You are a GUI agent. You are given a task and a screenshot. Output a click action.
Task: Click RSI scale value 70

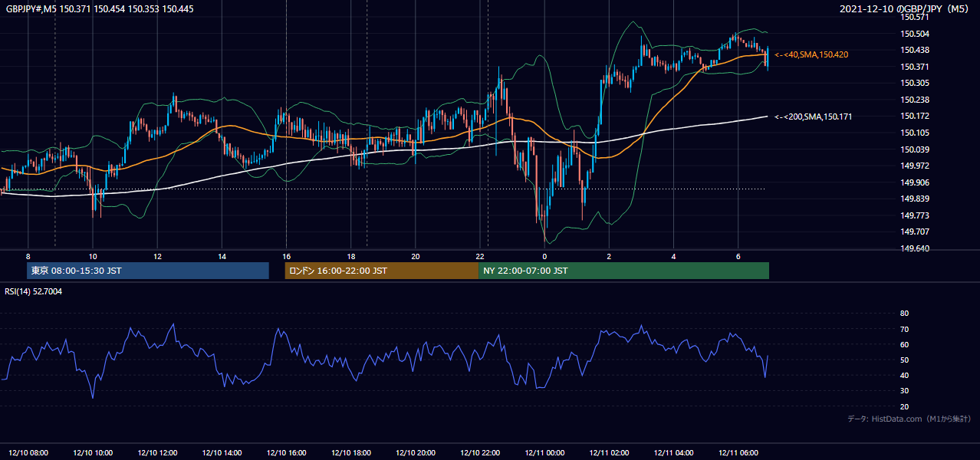tap(904, 329)
